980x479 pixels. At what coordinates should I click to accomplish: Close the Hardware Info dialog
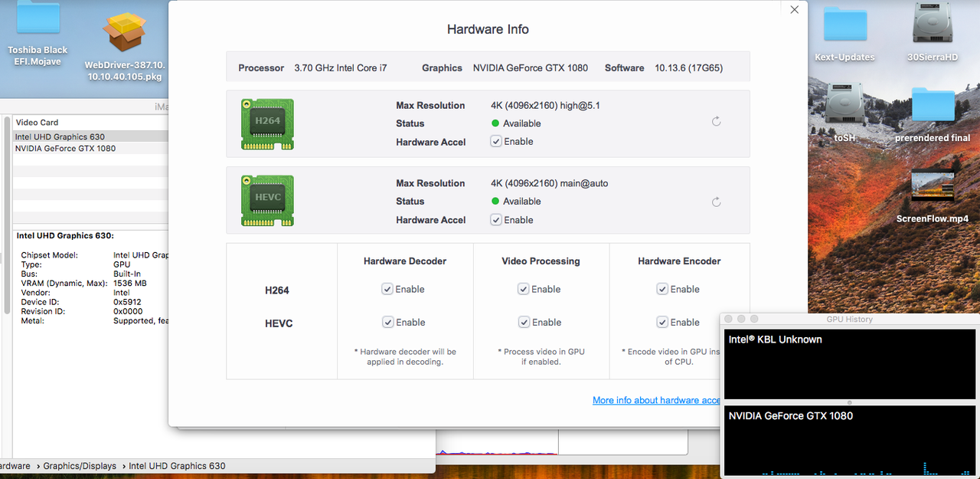coord(794,10)
